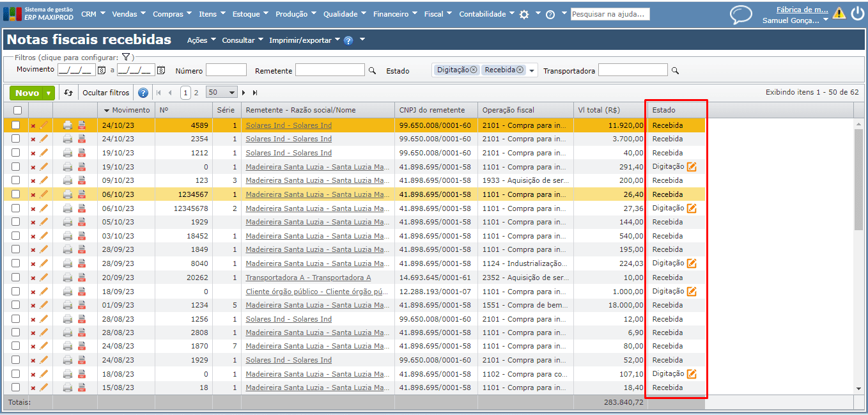868x415 pixels.
Task: Open Transportadora A remetente link
Action: 308,278
